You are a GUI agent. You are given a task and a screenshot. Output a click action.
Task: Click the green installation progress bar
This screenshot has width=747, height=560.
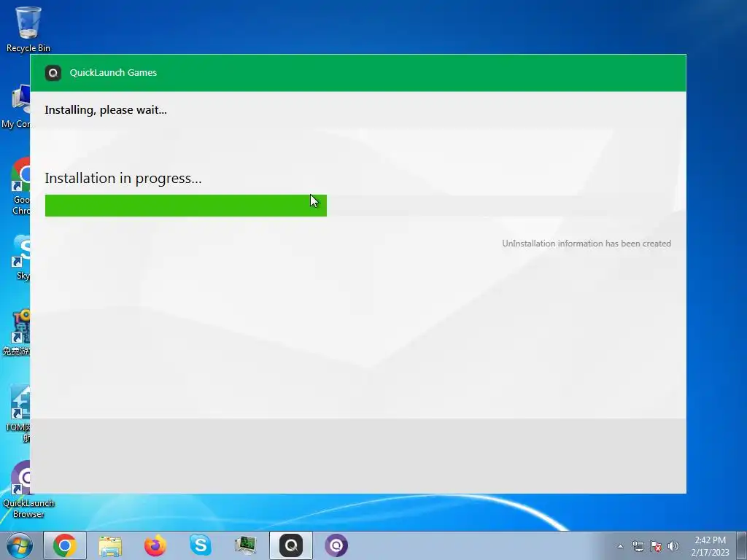[x=186, y=205]
